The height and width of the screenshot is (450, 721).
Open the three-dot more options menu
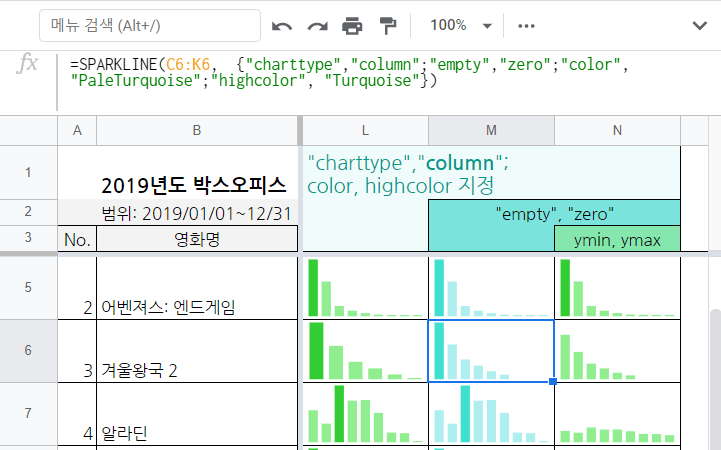(x=526, y=25)
